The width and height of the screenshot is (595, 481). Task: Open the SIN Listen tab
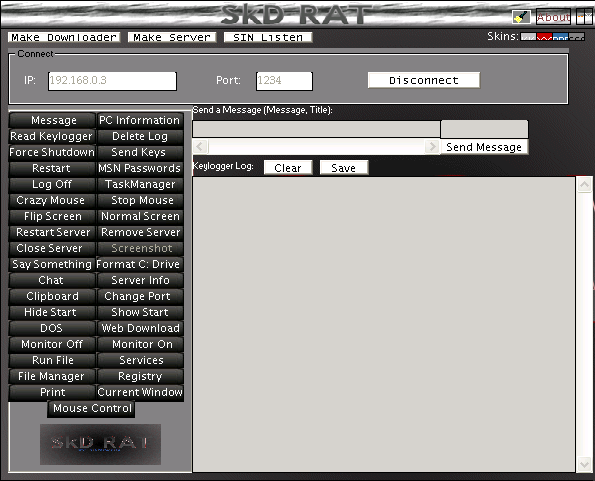[x=268, y=37]
